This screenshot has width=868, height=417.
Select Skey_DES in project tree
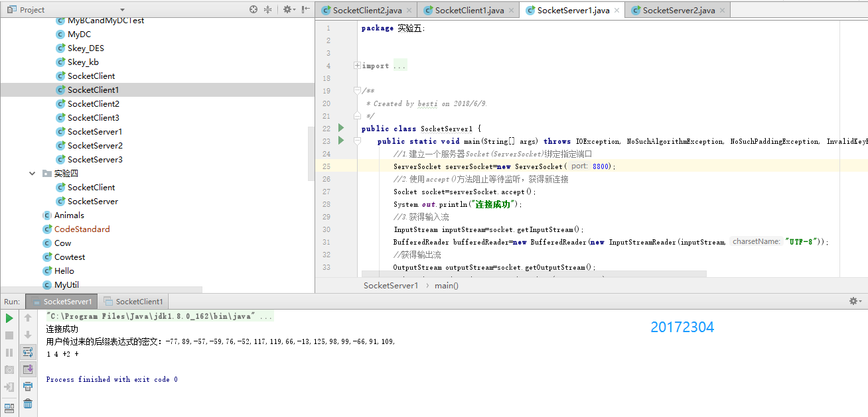coord(86,48)
